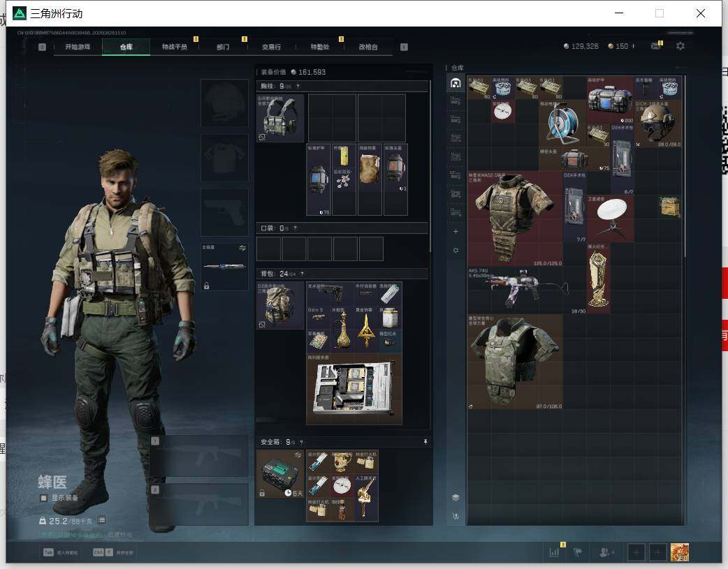Open the flag icon in bottom bar
The image size is (728, 569).
point(578,552)
